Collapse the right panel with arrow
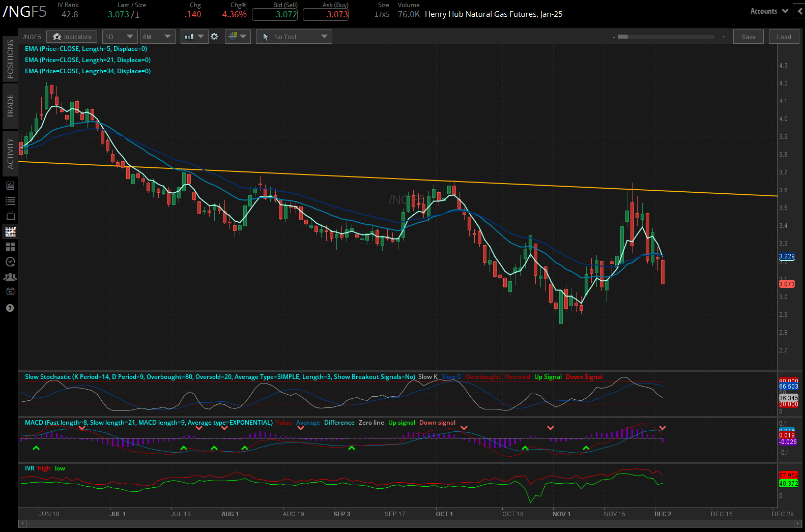Image resolution: width=805 pixels, height=532 pixels. click(x=800, y=11)
